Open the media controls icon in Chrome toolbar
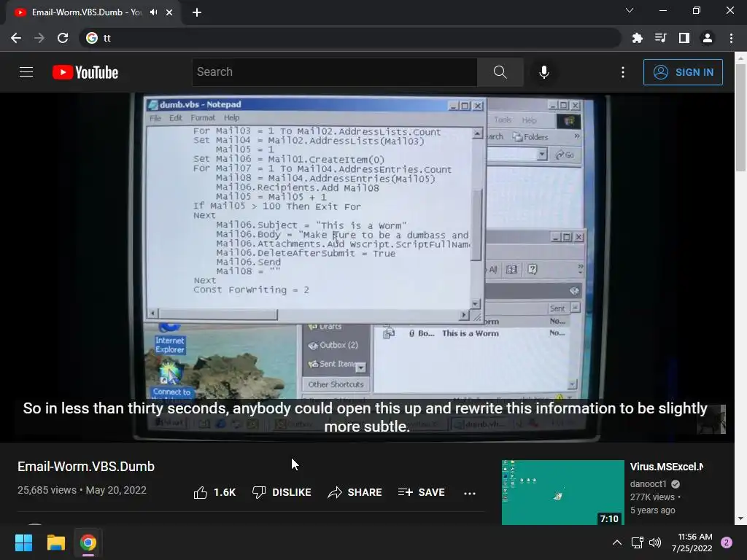The image size is (747, 560). (x=660, y=38)
